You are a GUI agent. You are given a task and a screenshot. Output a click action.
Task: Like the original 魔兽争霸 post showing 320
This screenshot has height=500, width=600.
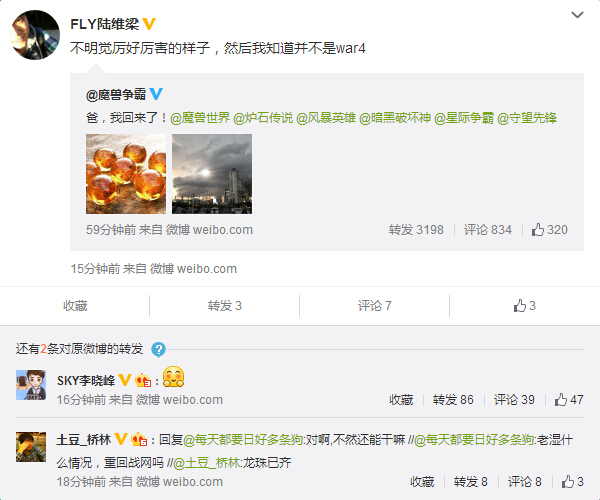549,230
